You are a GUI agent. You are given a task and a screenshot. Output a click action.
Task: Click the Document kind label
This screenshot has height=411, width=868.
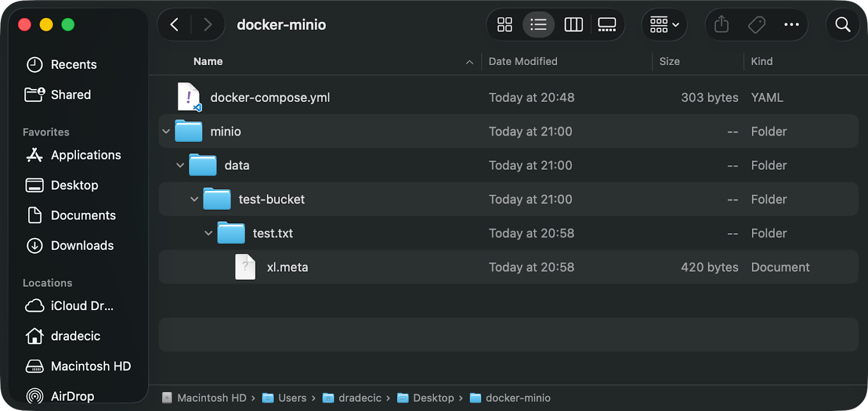(780, 267)
